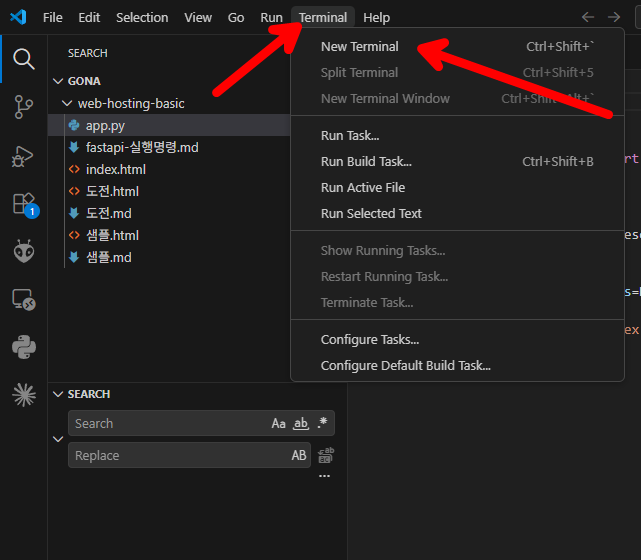Screen dimensions: 641x560
Task: Open the Help menu
Action: click(377, 18)
